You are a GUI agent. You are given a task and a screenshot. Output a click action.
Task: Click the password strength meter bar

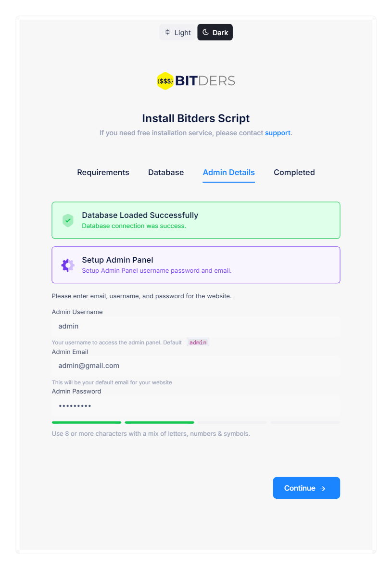196,422
